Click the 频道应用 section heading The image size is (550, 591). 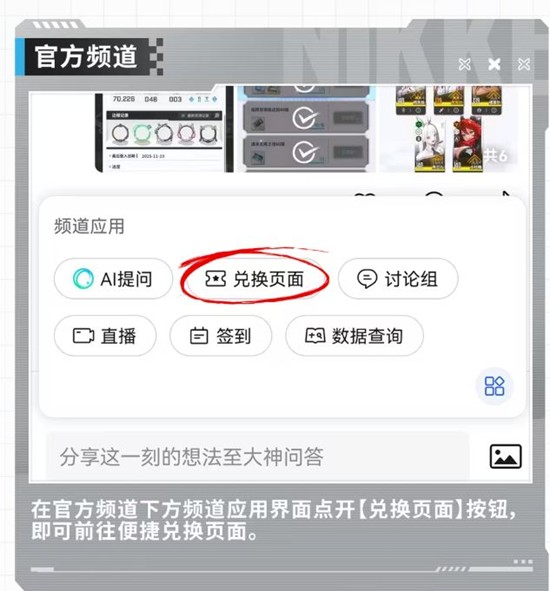[x=89, y=226]
